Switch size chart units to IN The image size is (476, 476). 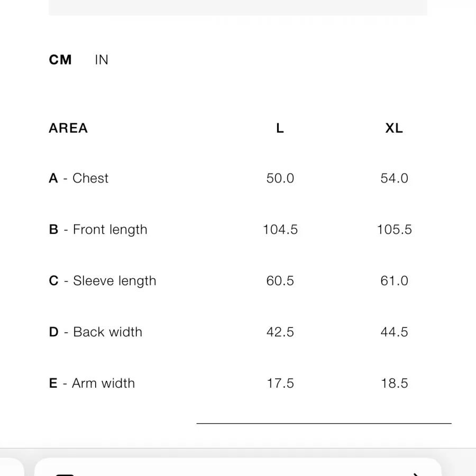[x=102, y=60]
